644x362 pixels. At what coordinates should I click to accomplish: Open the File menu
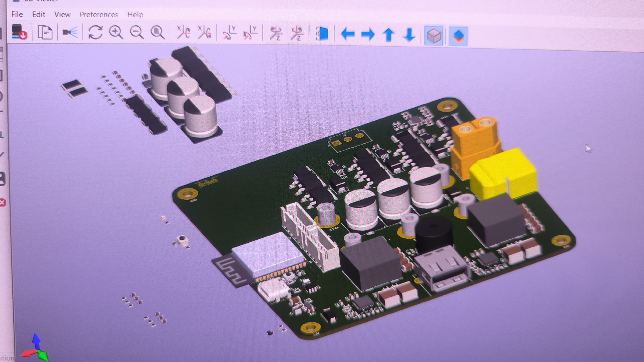pyautogui.click(x=17, y=14)
